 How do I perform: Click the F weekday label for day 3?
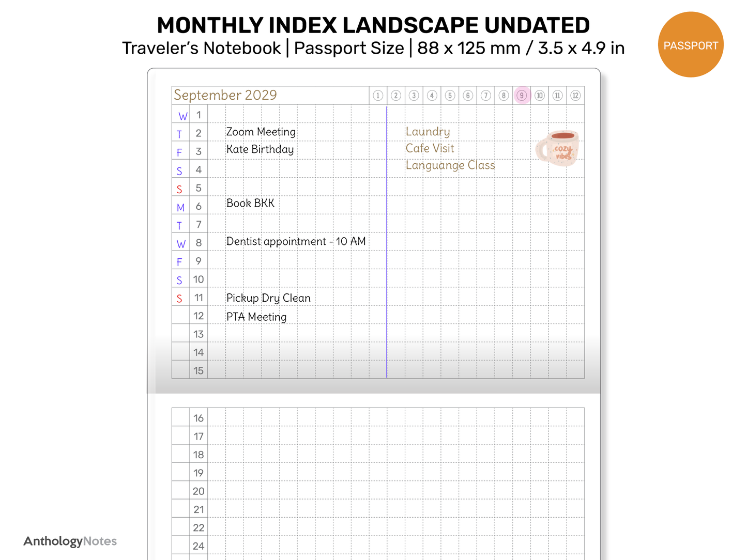click(179, 152)
